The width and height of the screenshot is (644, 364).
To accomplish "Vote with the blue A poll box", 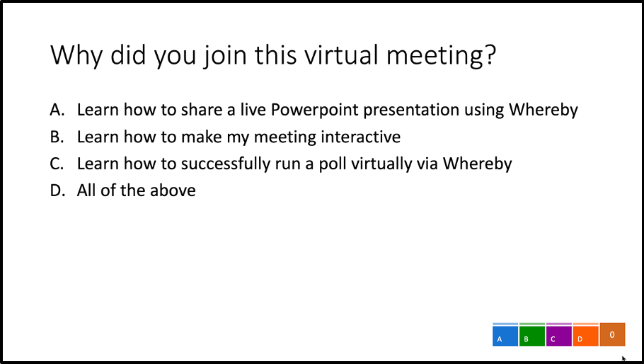I will 505,336.
